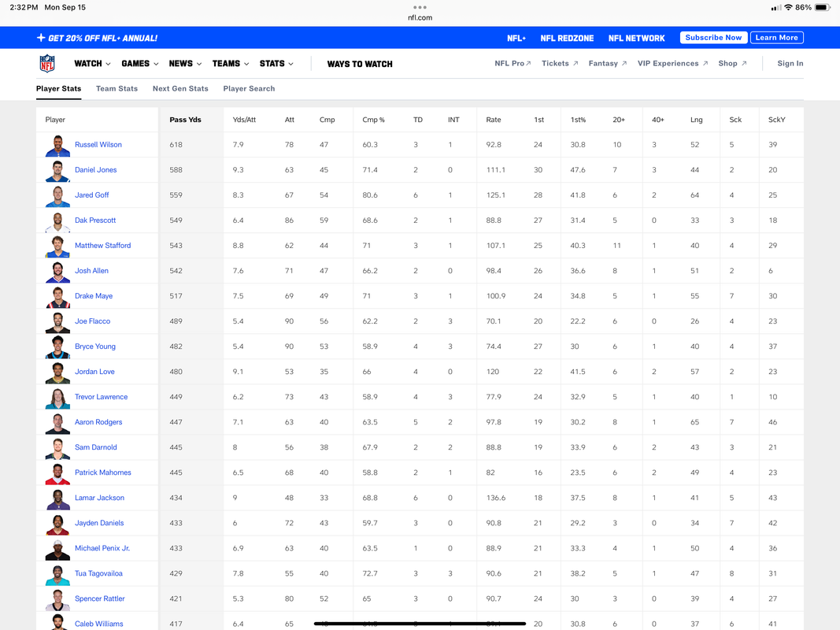Open the NFL Pro external link
This screenshot has width=840, height=630.
513,63
